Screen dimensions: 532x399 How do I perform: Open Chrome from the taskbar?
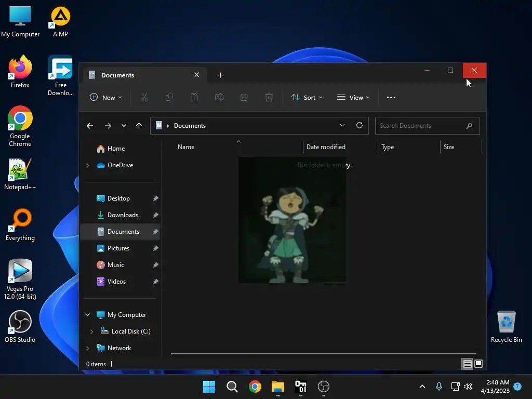tap(255, 387)
